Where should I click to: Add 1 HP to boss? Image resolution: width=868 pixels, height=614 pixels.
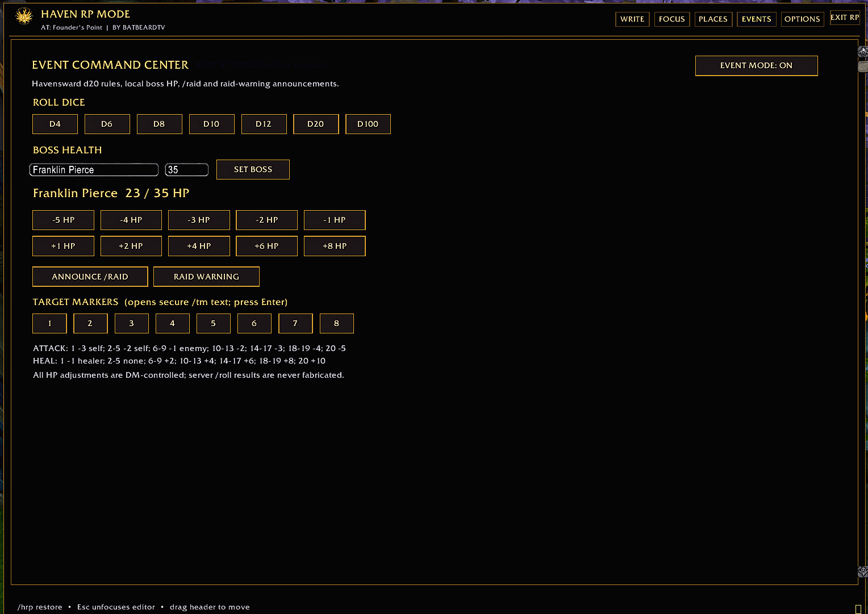click(63, 246)
